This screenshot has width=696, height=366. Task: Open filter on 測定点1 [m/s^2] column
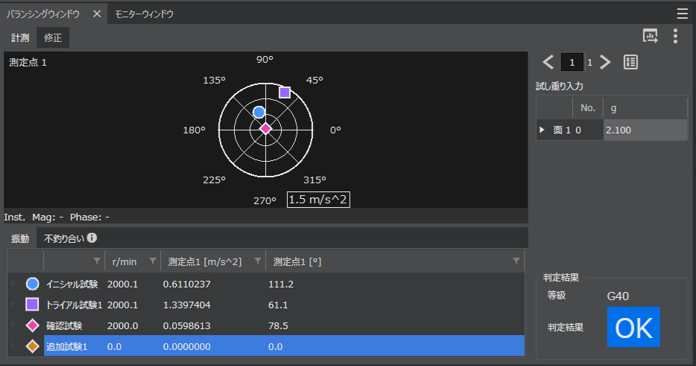click(257, 261)
